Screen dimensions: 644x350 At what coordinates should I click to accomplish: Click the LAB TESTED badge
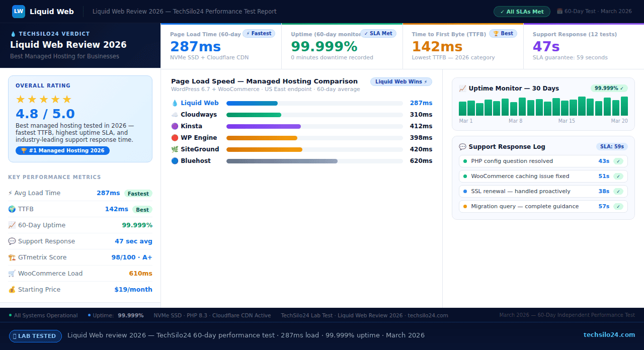click(x=35, y=336)
